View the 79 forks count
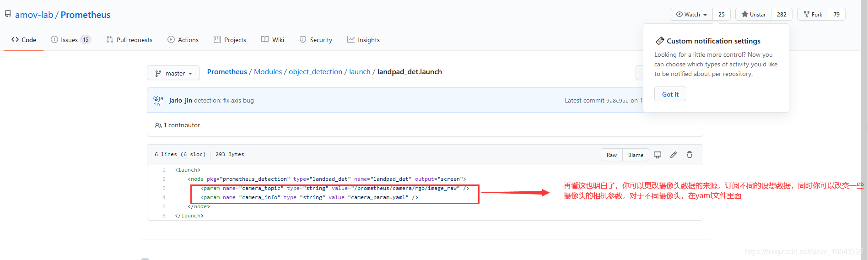The width and height of the screenshot is (868, 260). 836,14
